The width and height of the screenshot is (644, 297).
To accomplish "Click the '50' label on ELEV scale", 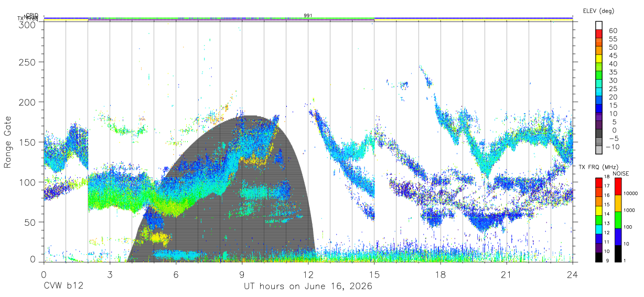I will [613, 47].
